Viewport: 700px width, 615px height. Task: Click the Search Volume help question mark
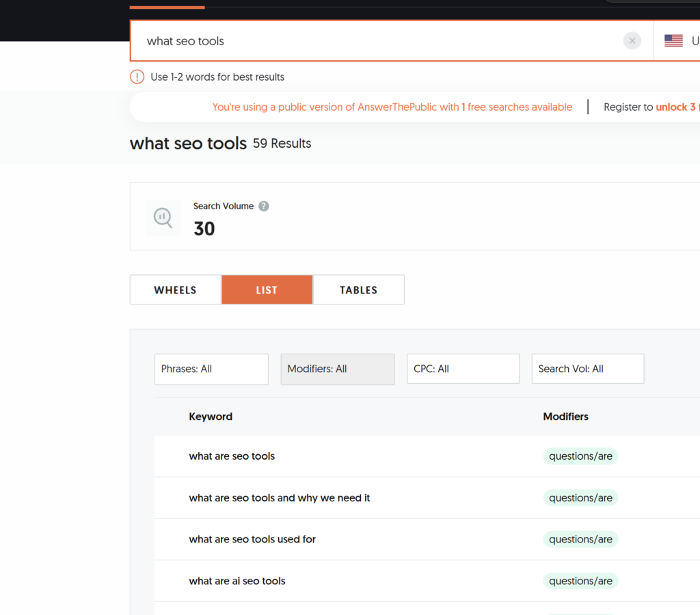tap(264, 206)
